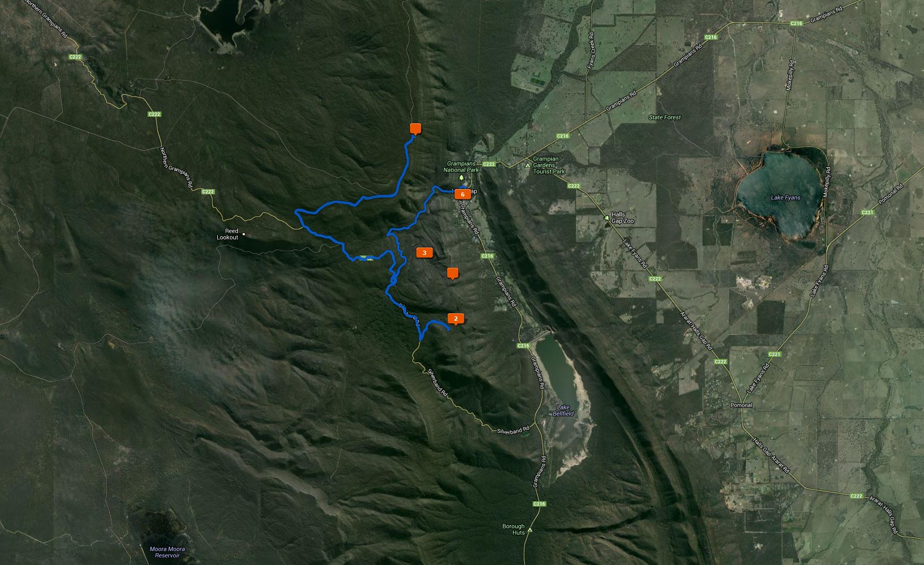924x565 pixels.
Task: Click the C222 shield beside Grampians National Park
Action: coord(489,164)
